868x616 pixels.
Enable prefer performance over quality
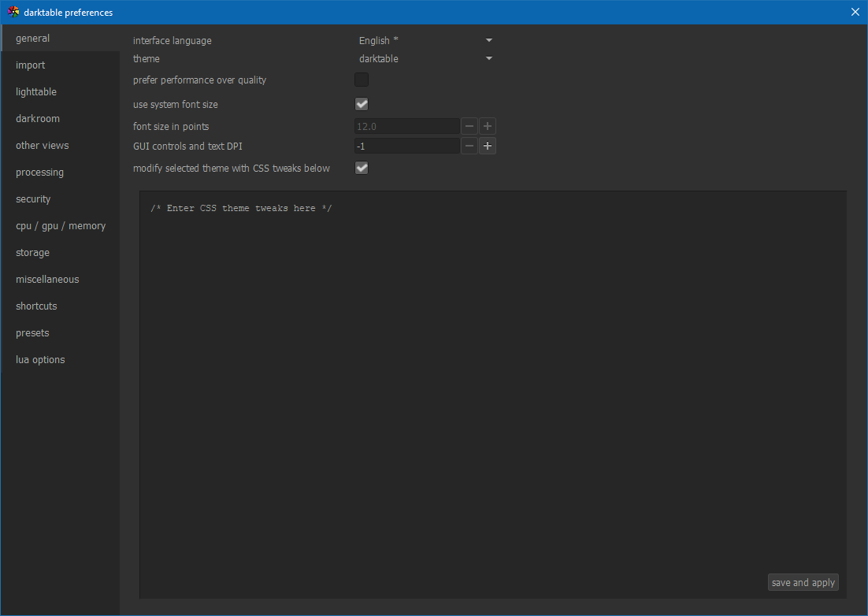click(x=362, y=80)
